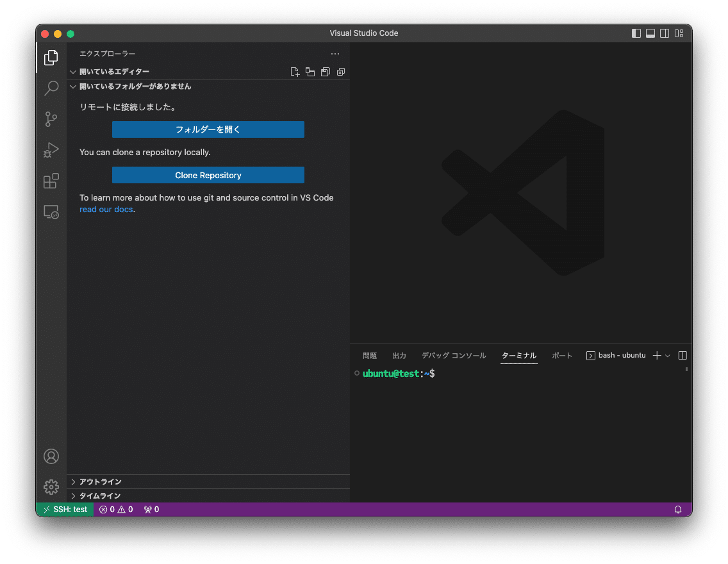Select the bash - ubuntu terminal label
The width and height of the screenshot is (728, 564).
click(616, 356)
